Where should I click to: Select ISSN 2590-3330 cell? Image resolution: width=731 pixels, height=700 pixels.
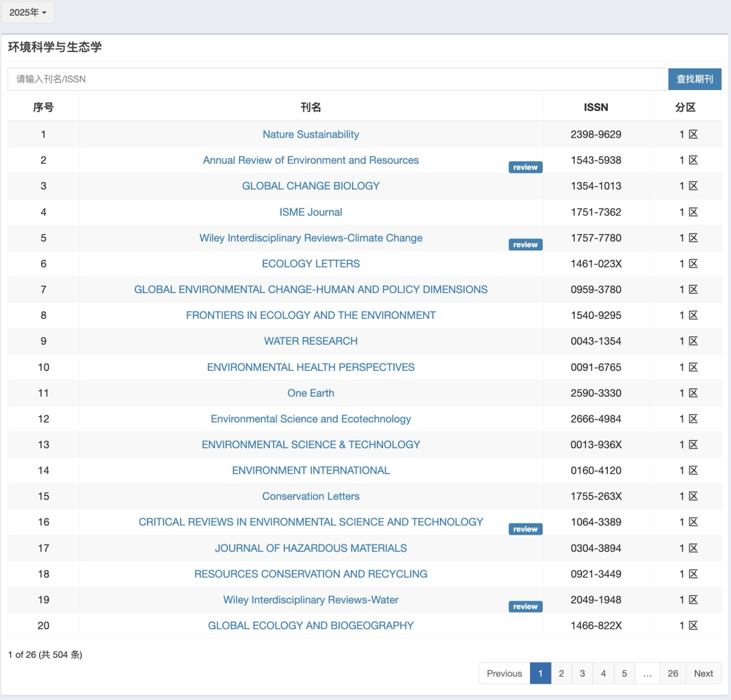[x=596, y=393]
